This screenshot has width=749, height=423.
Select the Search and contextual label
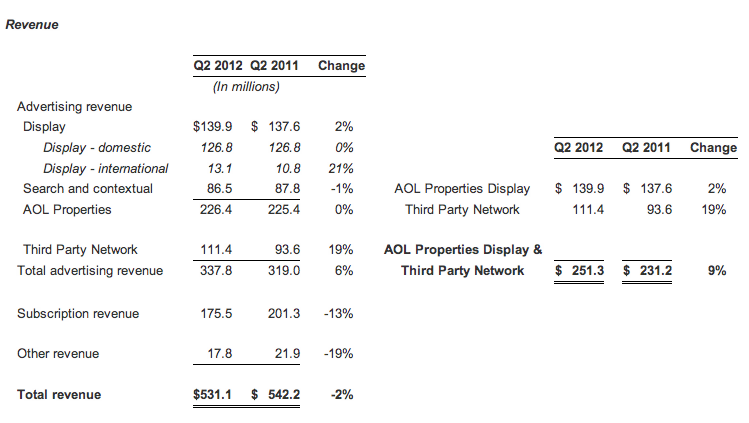tap(88, 188)
